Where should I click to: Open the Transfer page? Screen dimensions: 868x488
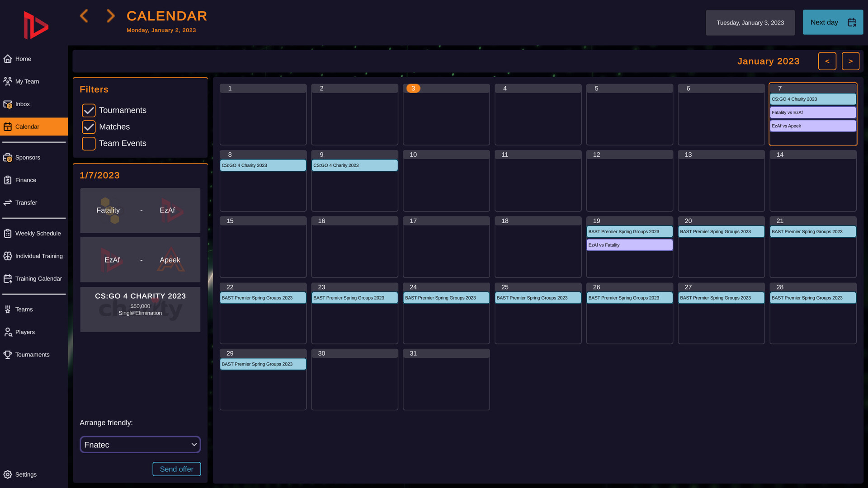point(26,202)
